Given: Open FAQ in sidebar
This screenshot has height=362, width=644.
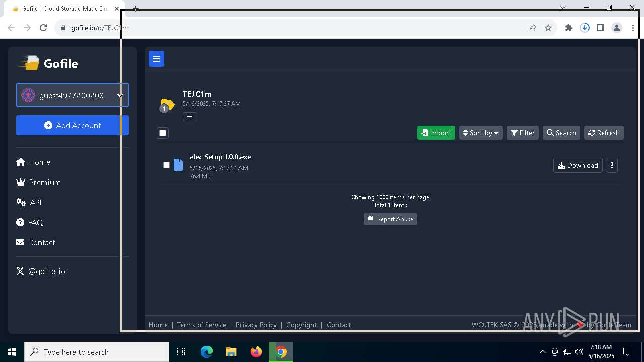Looking at the screenshot, I should coord(29,222).
